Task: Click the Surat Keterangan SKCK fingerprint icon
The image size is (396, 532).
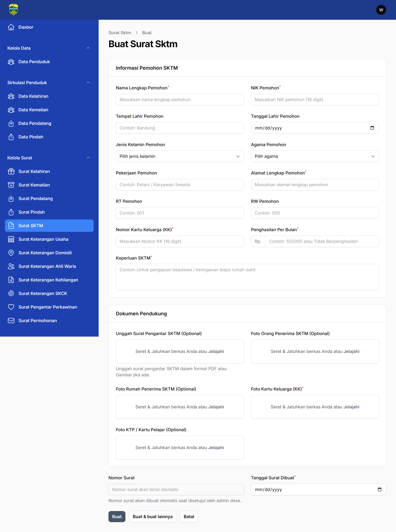Action: pos(11,293)
